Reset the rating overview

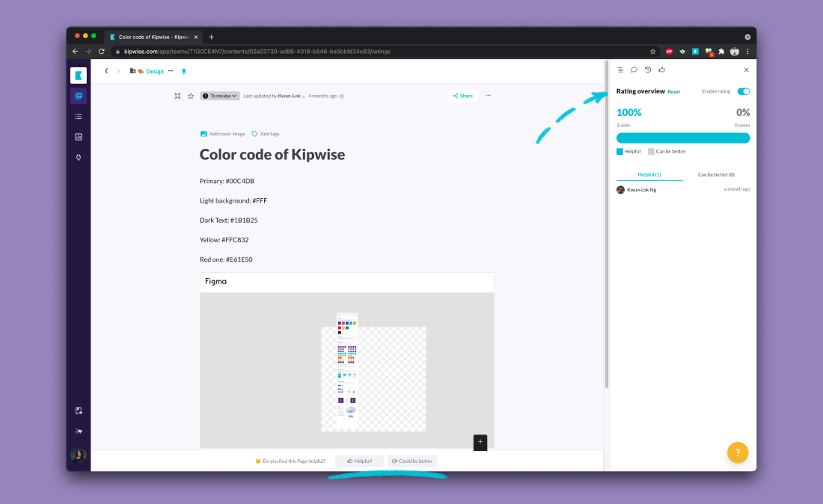click(674, 92)
